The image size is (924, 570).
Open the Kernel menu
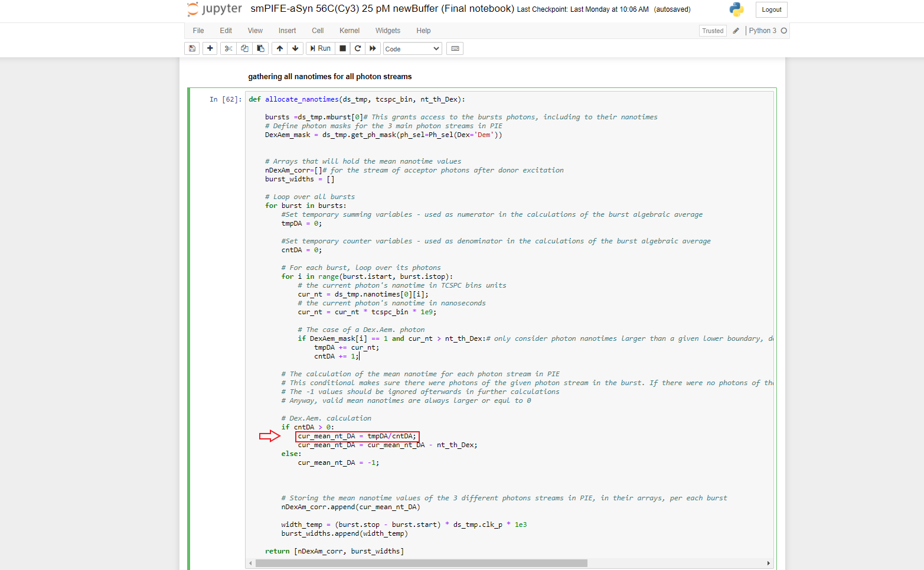349,31
